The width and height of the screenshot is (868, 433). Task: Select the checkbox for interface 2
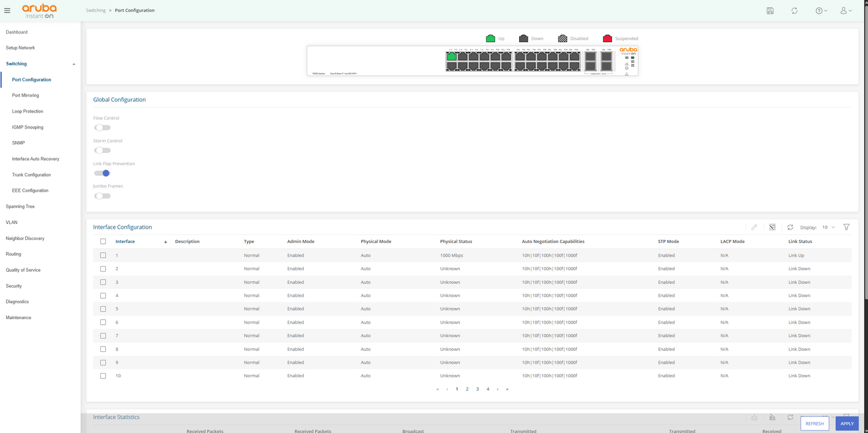pos(103,268)
